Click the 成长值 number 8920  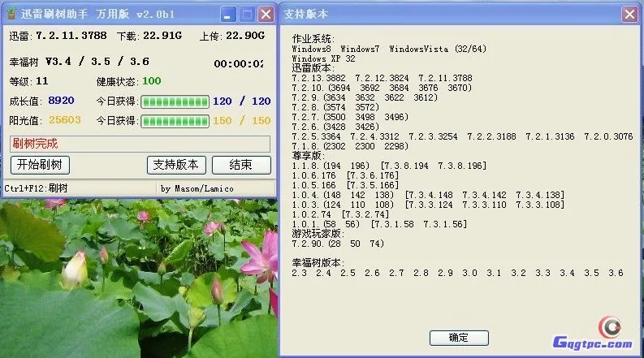click(x=61, y=101)
